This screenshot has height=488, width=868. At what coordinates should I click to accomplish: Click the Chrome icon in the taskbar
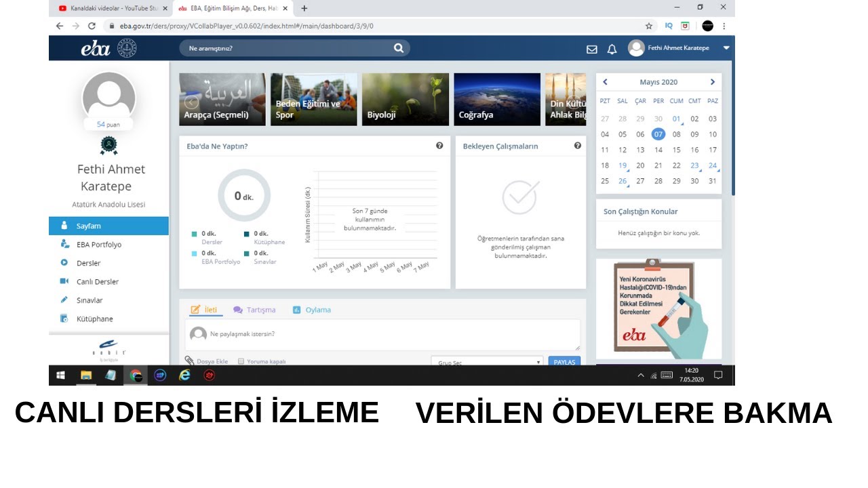click(x=136, y=375)
